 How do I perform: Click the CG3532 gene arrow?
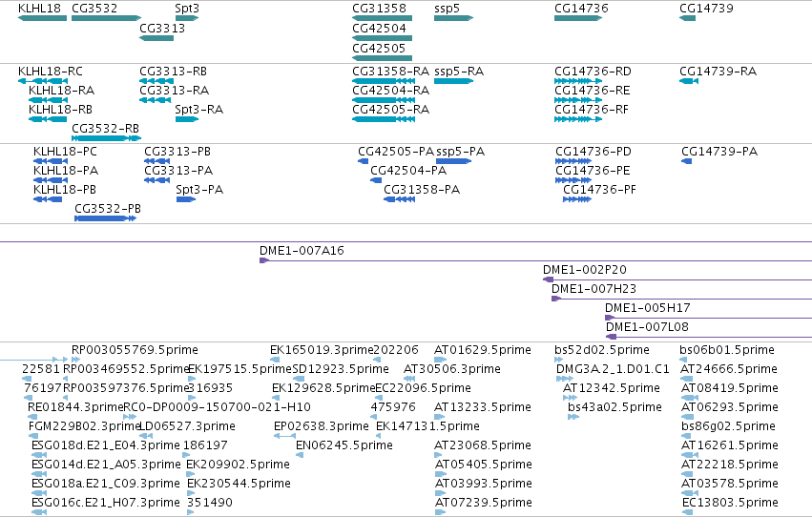[x=106, y=18]
